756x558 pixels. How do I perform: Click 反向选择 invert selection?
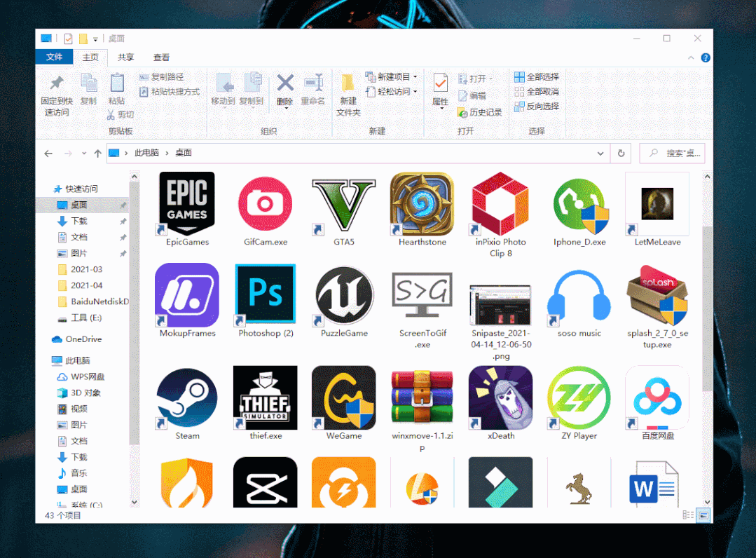pyautogui.click(x=537, y=107)
